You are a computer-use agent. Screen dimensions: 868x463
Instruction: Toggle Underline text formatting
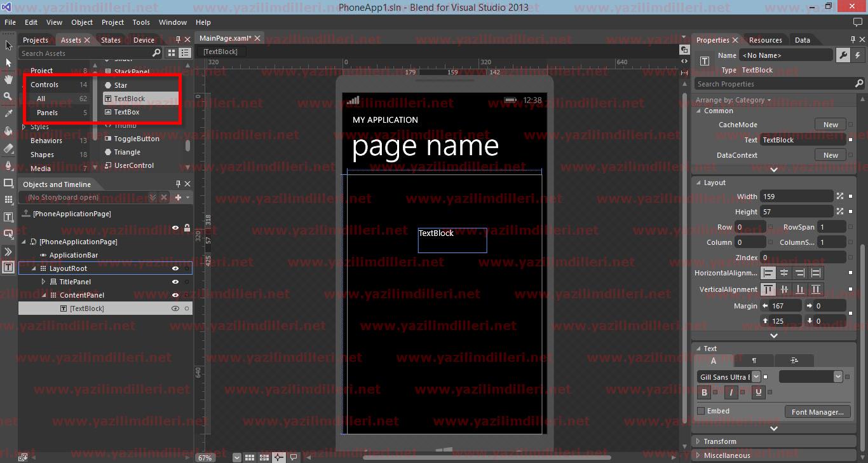[x=758, y=392]
